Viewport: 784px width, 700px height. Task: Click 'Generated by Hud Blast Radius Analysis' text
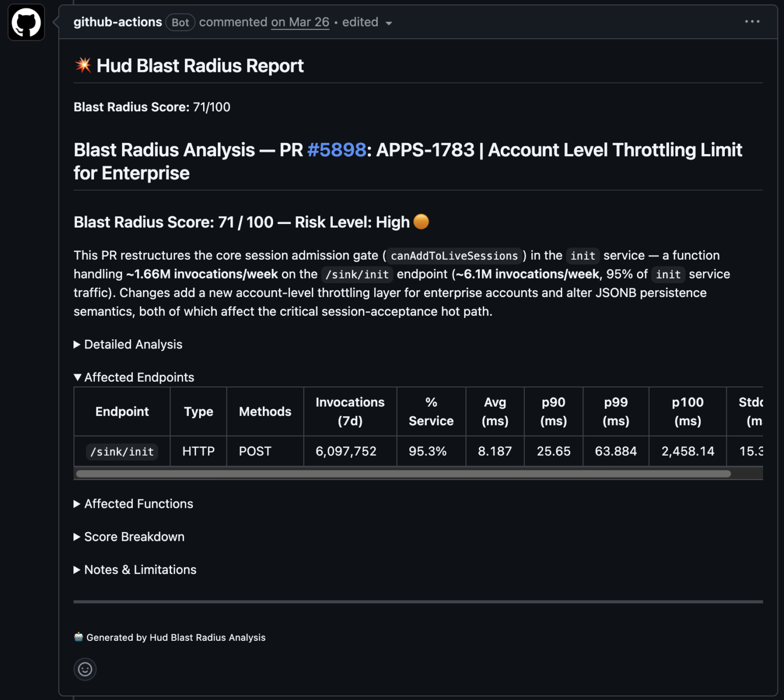[176, 637]
